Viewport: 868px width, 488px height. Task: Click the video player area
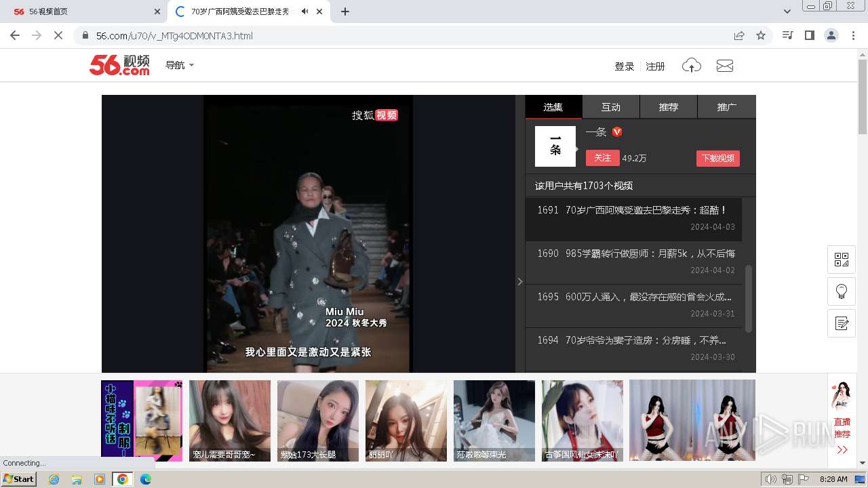pos(309,234)
